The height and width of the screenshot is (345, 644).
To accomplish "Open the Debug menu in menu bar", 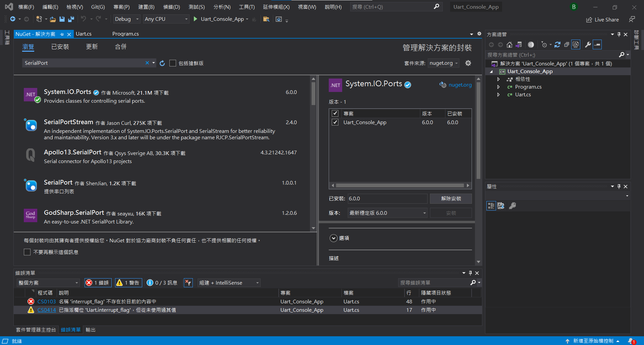I will (x=171, y=7).
